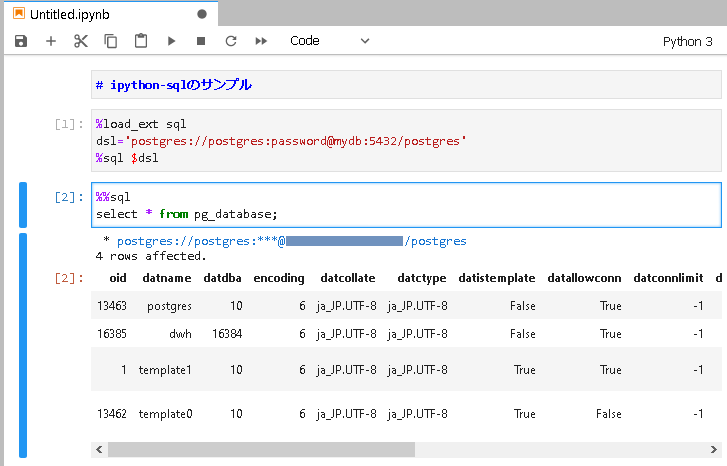The width and height of the screenshot is (727, 466).
Task: Click the oid column header
Action: point(118,278)
